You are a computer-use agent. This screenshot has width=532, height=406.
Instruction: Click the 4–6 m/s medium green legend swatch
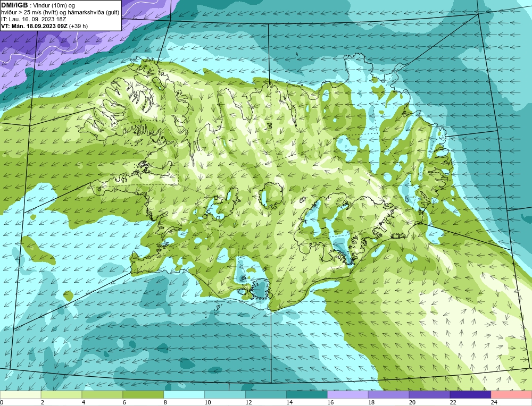(102, 395)
